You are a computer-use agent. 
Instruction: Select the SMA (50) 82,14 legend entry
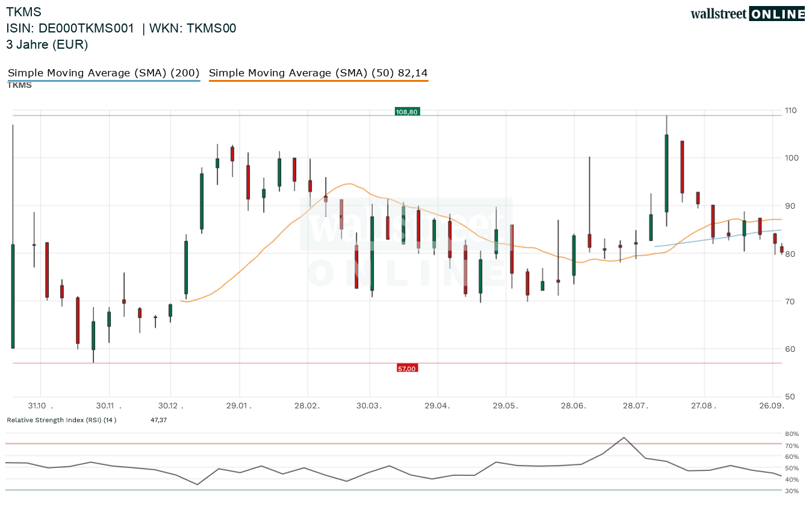(318, 73)
